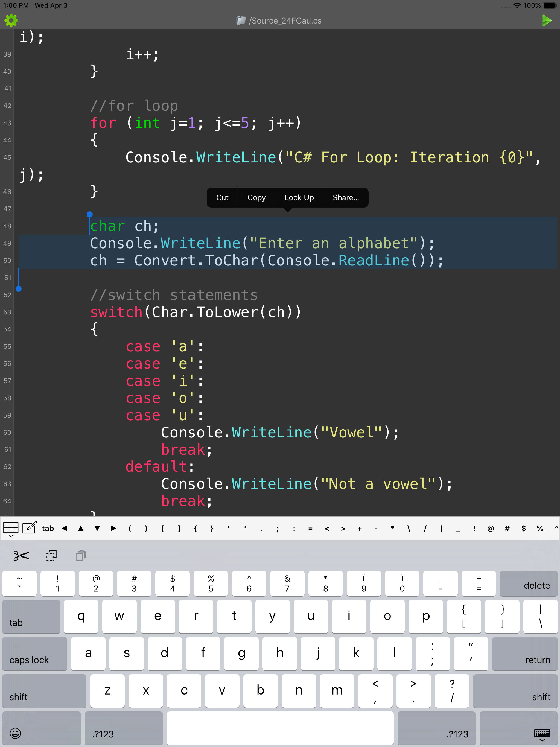The height and width of the screenshot is (747, 560).
Task: Open the folder icon next to file name
Action: [241, 21]
